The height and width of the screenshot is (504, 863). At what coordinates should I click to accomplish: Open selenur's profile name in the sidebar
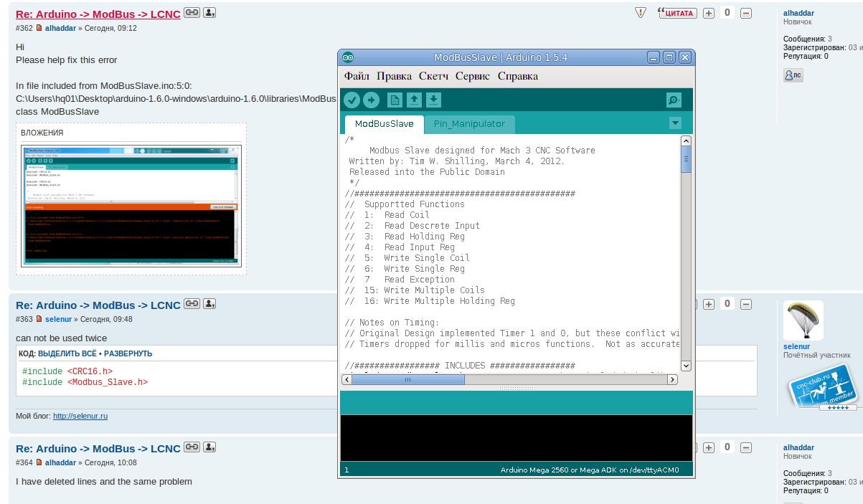click(796, 346)
